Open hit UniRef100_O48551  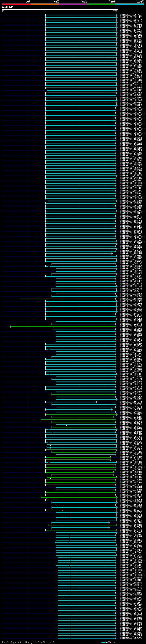coord(131,32)
